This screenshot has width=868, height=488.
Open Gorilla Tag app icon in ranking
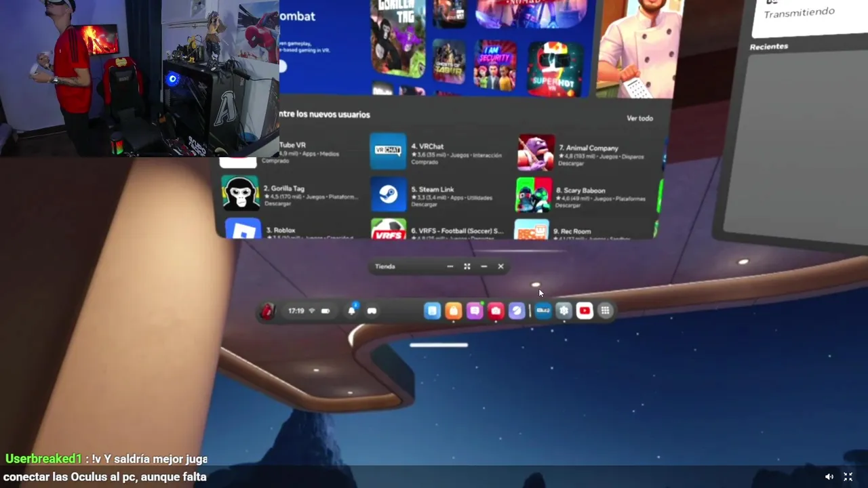pyautogui.click(x=240, y=193)
